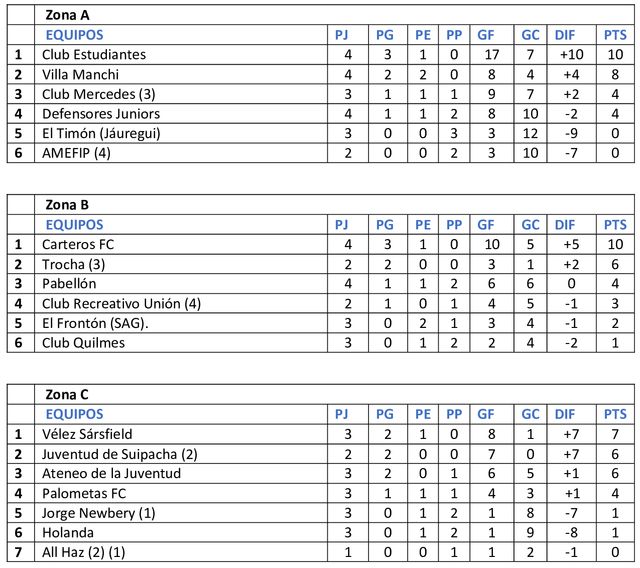Click the PTS column header in Zona B

pos(615,225)
